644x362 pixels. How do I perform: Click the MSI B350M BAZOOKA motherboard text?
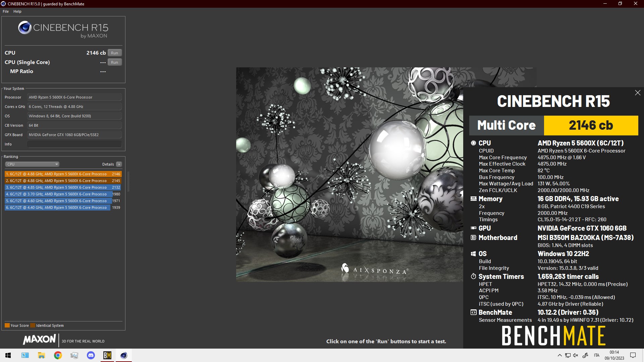(x=586, y=238)
